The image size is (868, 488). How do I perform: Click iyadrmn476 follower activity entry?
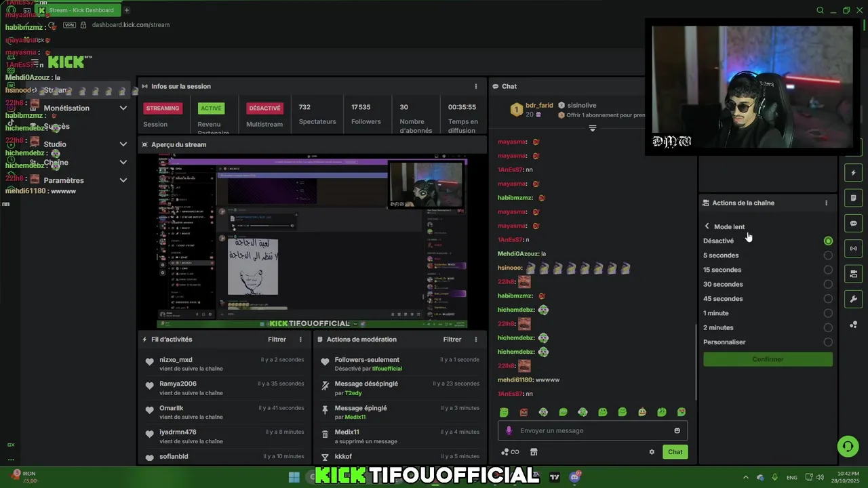(x=224, y=436)
